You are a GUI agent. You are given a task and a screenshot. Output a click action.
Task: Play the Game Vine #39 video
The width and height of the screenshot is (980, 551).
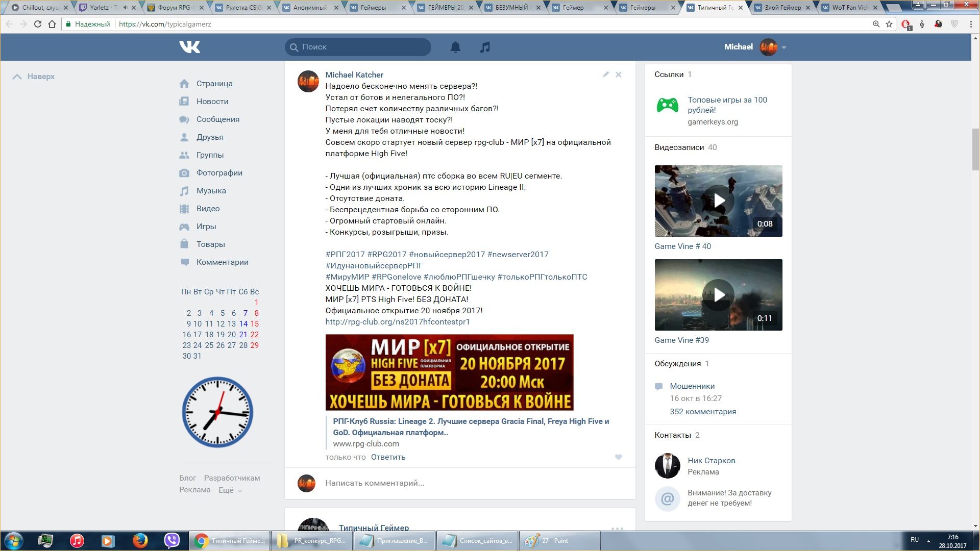coord(718,295)
